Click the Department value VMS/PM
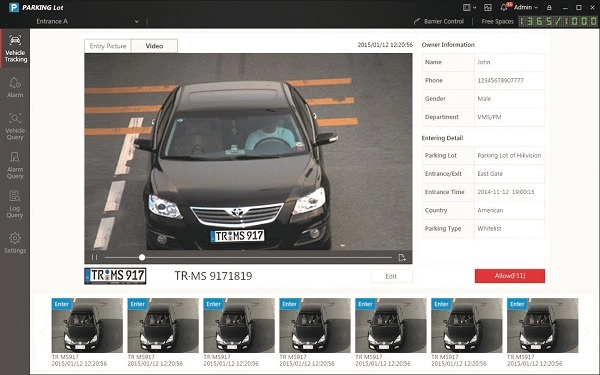This screenshot has width=600, height=375. click(489, 117)
